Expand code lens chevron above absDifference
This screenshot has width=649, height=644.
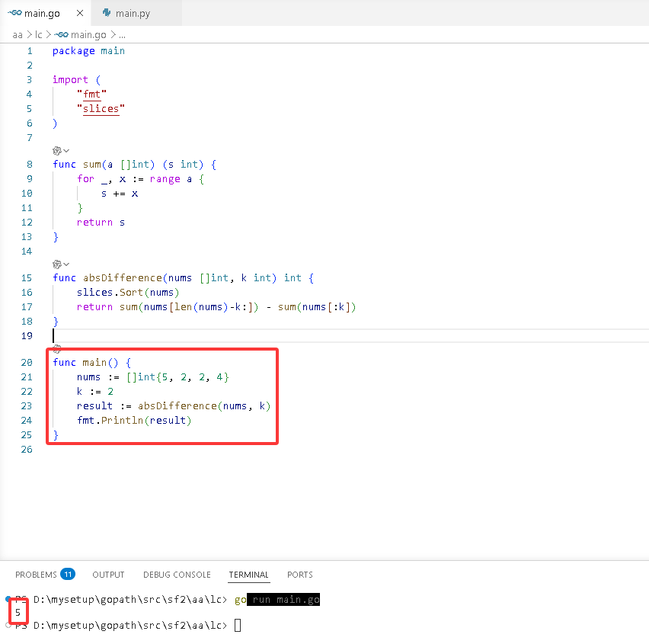66,264
